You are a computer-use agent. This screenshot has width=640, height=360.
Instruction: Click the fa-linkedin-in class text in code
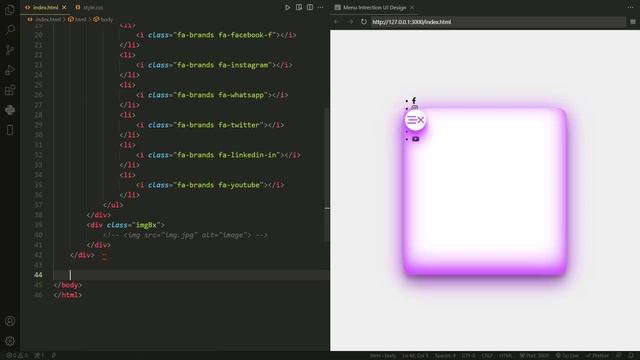[247, 155]
